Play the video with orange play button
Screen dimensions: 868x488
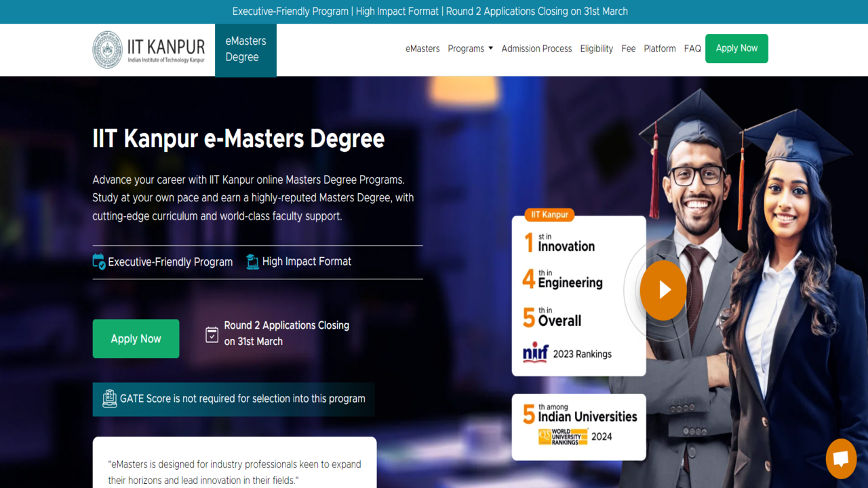point(663,290)
